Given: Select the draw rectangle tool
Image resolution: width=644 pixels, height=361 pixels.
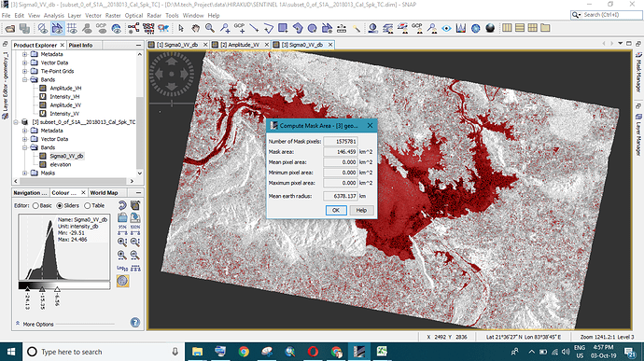Looking at the screenshot, I should click(x=283, y=28).
